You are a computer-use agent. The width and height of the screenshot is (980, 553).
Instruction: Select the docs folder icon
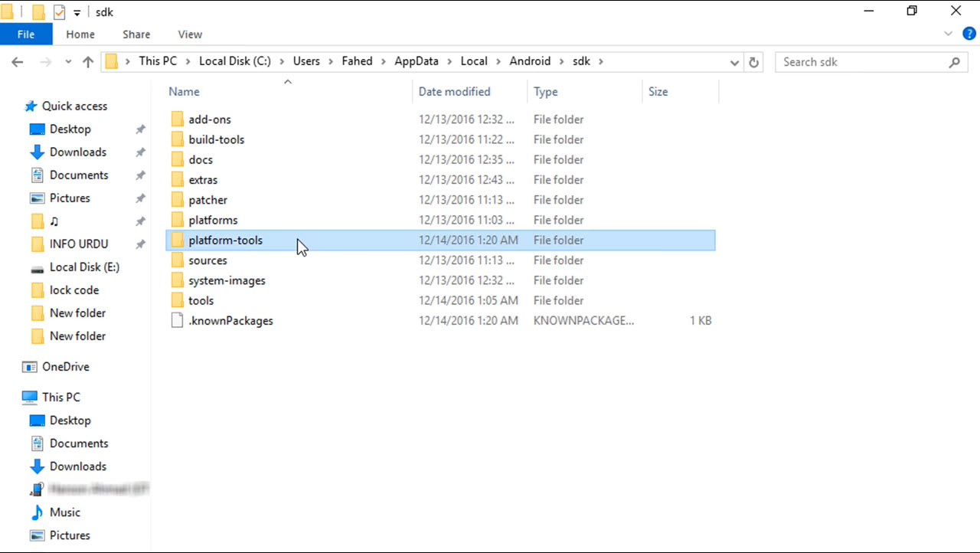click(178, 159)
